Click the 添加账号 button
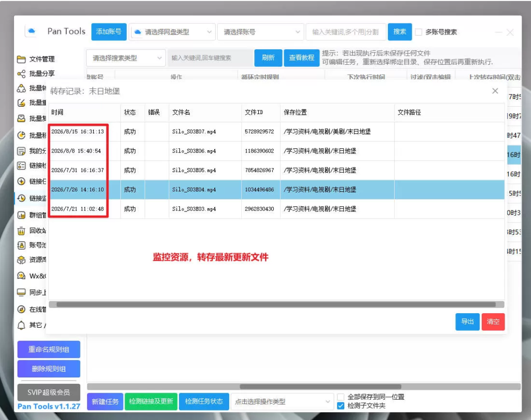Viewport: 531px width, 420px height. point(109,32)
